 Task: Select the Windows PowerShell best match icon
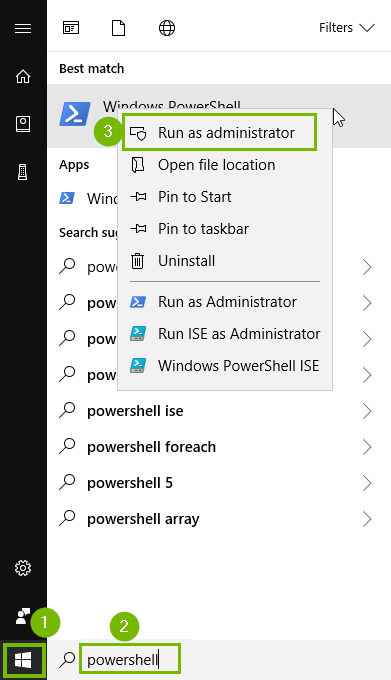[x=75, y=114]
